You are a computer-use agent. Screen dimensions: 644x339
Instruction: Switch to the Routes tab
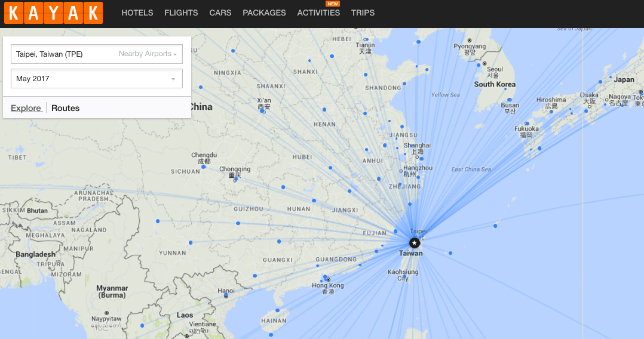point(65,108)
